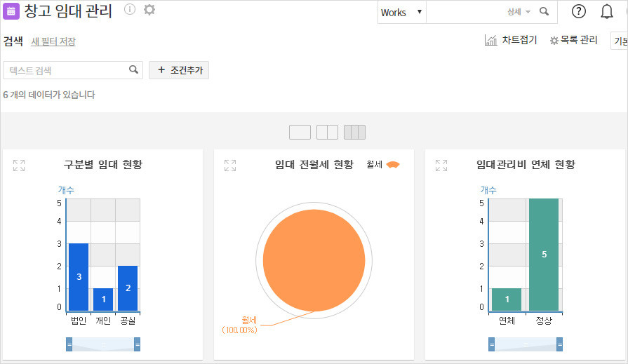The height and width of the screenshot is (364, 628).
Task: Collapse charts with 차트접기 button
Action: coord(519,40)
